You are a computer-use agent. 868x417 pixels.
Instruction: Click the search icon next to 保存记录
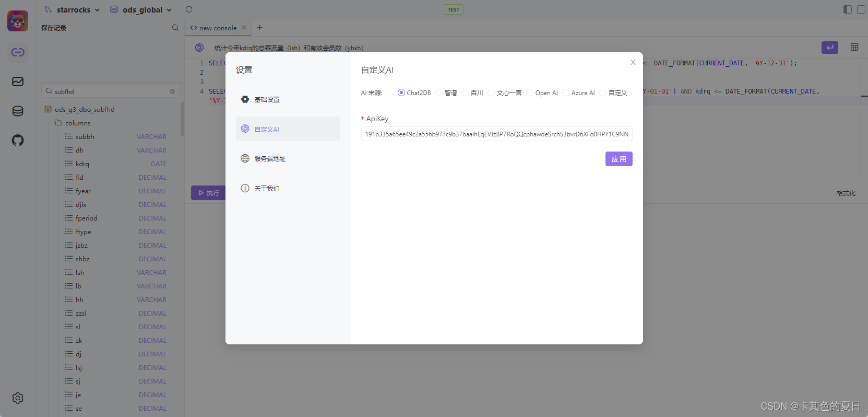click(175, 28)
